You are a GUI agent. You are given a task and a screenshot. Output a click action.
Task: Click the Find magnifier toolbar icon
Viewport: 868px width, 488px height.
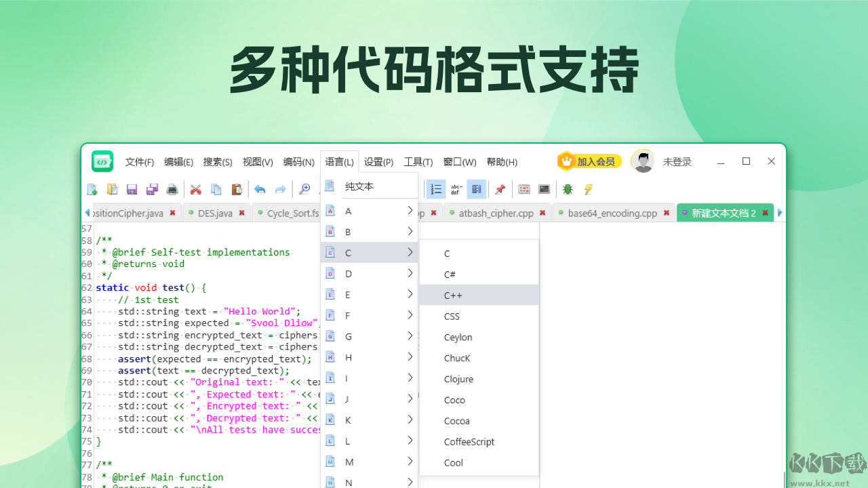point(304,189)
